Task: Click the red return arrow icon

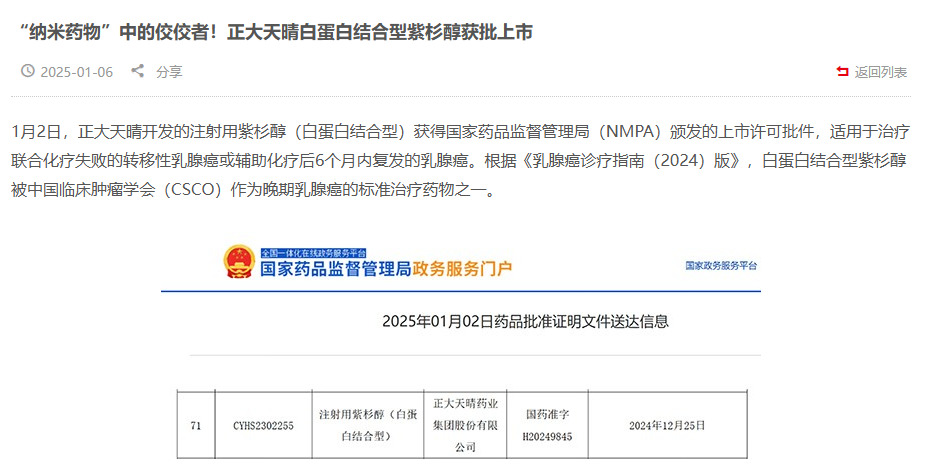Action: click(842, 71)
